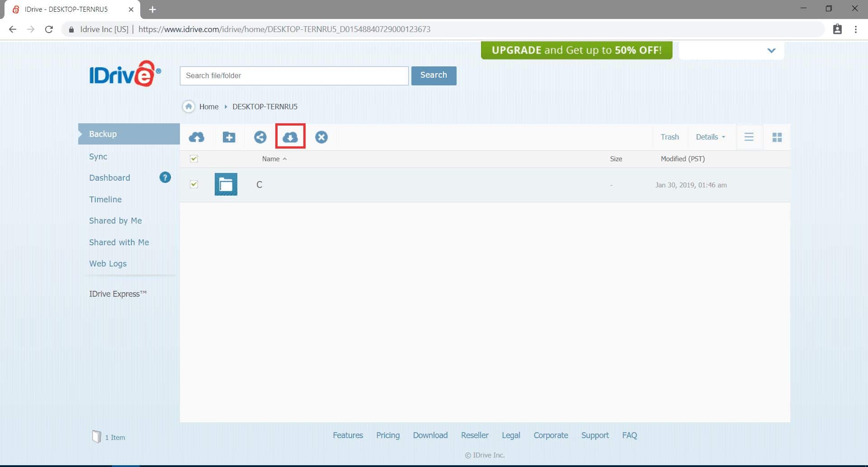Open the Trash

(670, 137)
